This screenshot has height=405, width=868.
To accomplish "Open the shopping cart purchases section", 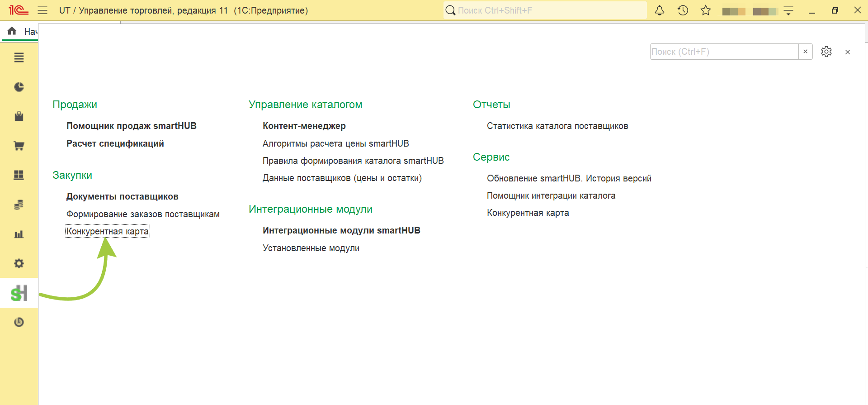I will [x=19, y=146].
